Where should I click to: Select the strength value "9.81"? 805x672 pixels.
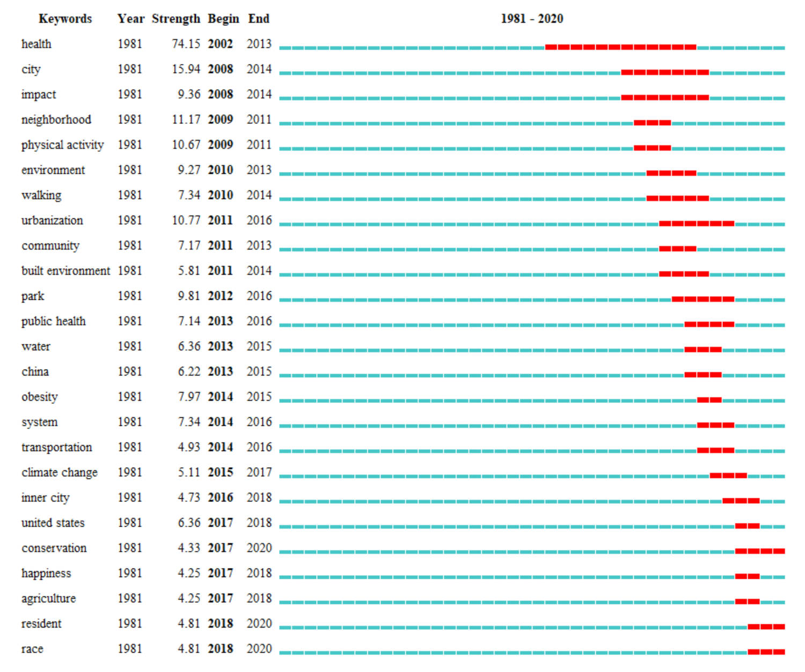click(189, 296)
